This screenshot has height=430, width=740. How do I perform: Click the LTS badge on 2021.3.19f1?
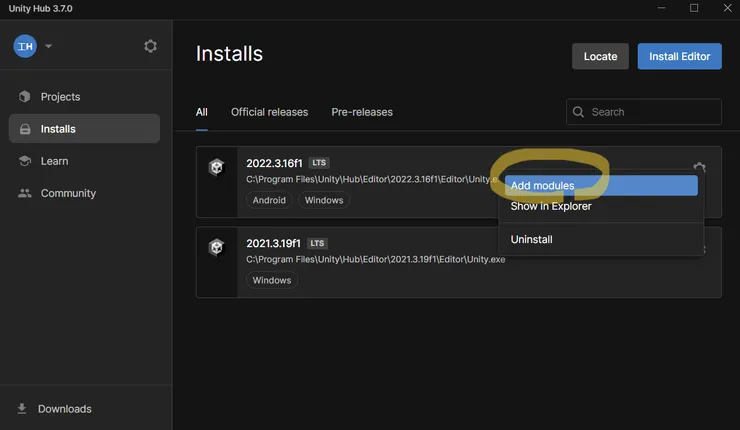pos(317,243)
